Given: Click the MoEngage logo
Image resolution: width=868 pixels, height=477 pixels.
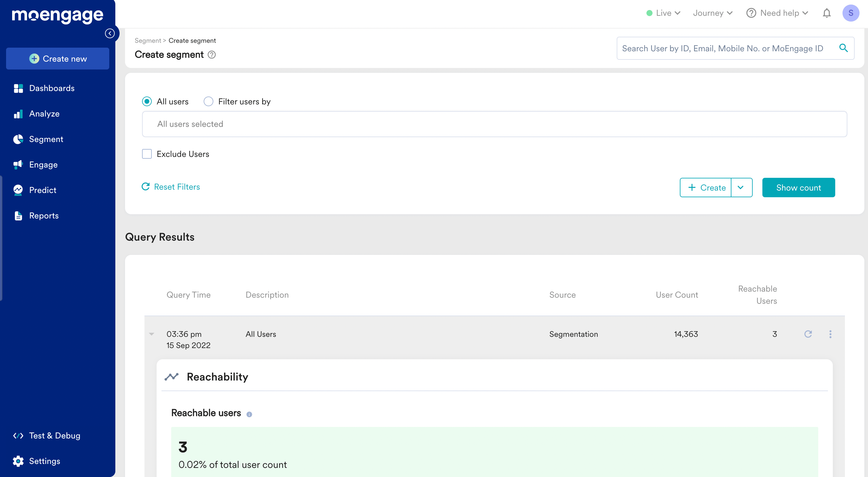Looking at the screenshot, I should (x=58, y=15).
